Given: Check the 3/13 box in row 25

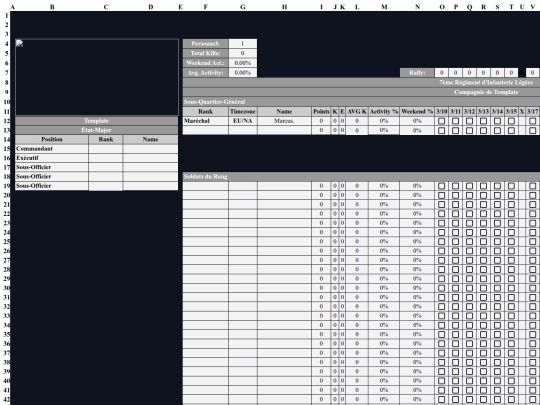Looking at the screenshot, I should (483, 242).
